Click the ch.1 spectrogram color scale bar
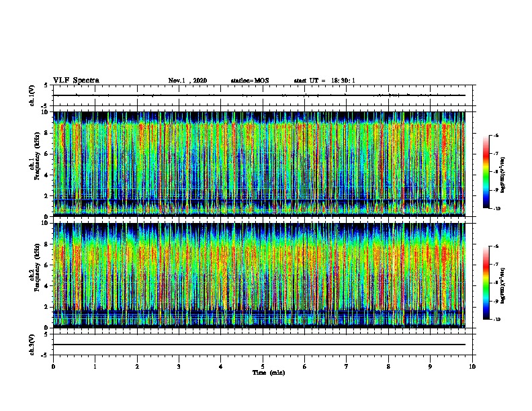532x411 pixels. click(486, 172)
